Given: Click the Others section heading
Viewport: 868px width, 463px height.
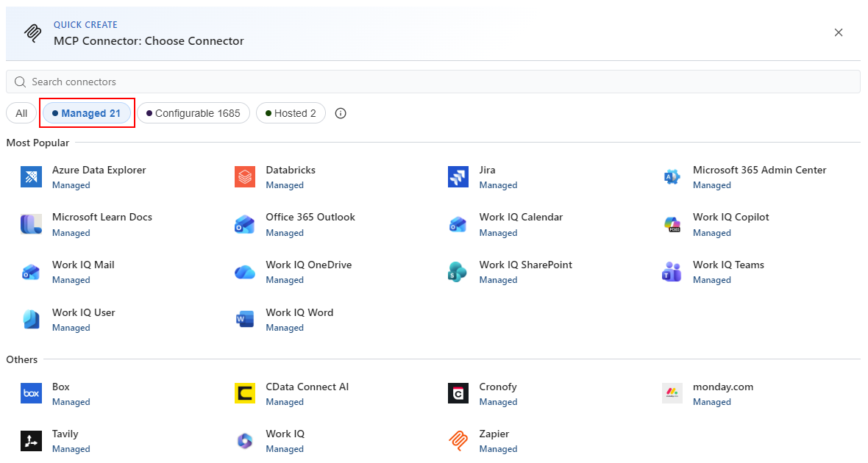Looking at the screenshot, I should coord(22,359).
